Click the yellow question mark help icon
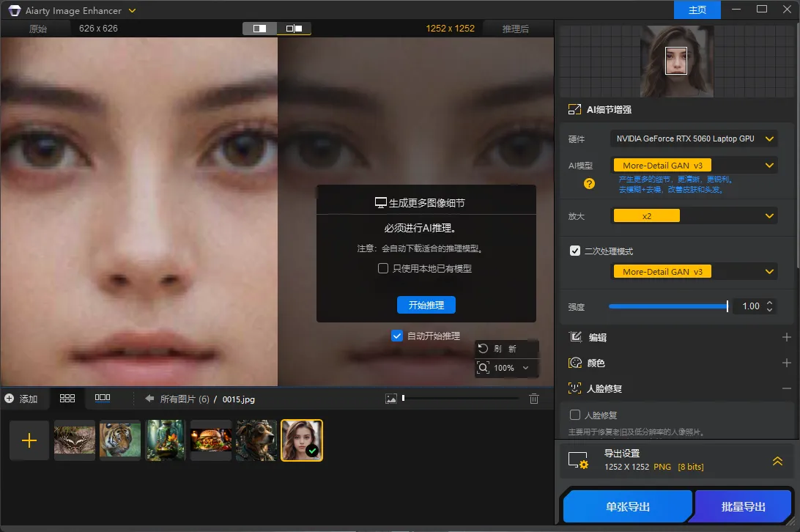Screen dimensions: 800x532 [x=589, y=184]
